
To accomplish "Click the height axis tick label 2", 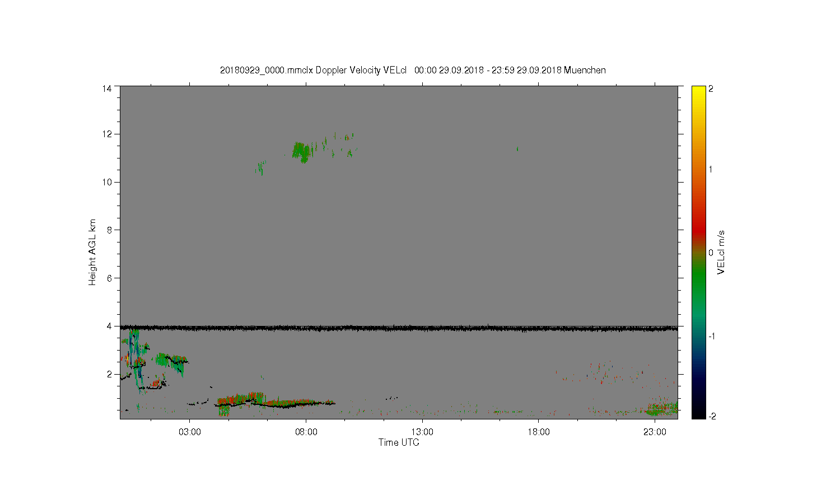I will (x=109, y=374).
